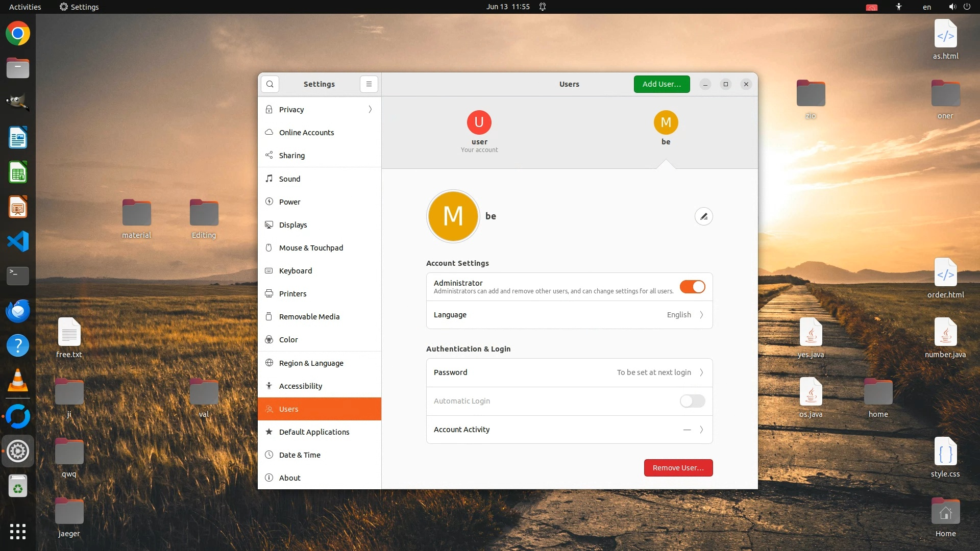Click the notification bell in top bar
This screenshot has height=551, width=980.
[543, 7]
